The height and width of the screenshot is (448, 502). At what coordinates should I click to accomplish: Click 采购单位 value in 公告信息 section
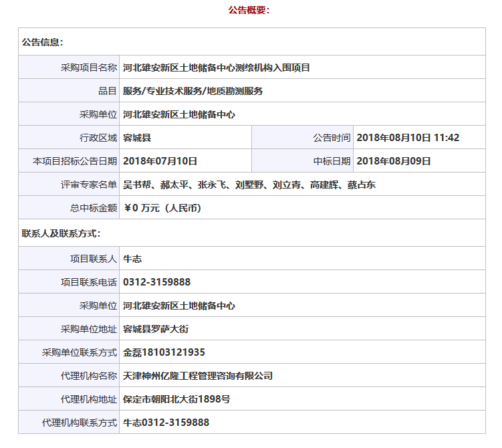[x=178, y=114]
